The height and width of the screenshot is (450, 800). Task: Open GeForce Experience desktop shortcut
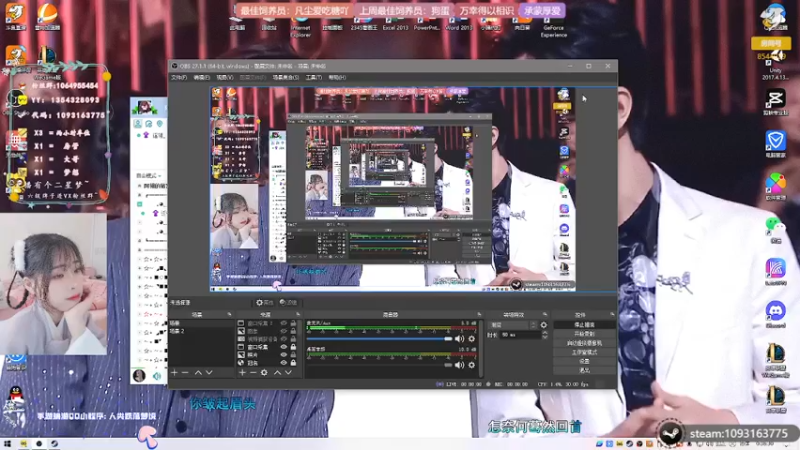tap(554, 27)
